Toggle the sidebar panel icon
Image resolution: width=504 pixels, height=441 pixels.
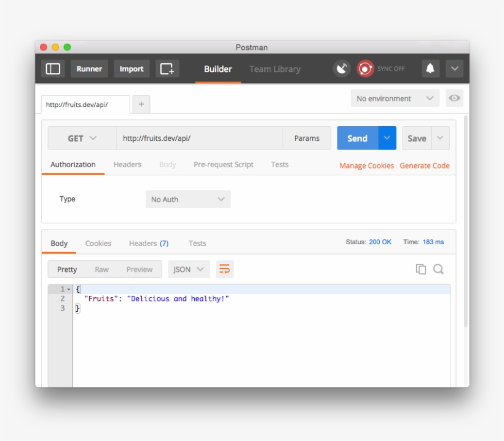point(53,69)
